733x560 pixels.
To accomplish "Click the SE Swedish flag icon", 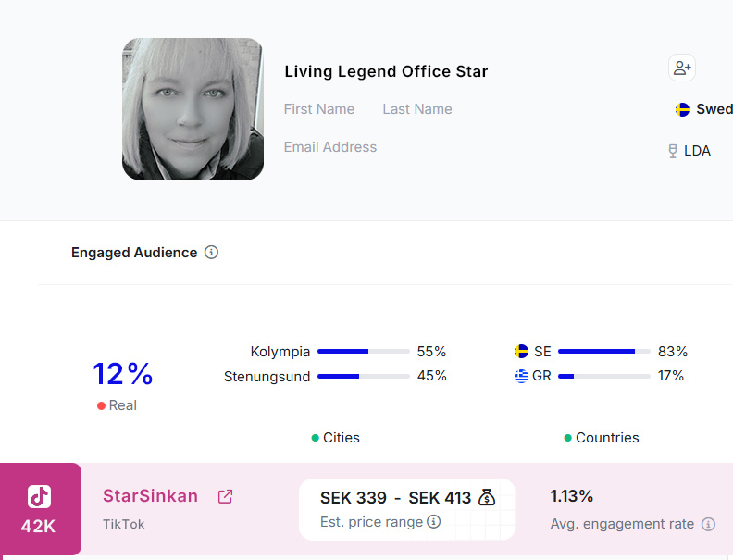I will [521, 352].
